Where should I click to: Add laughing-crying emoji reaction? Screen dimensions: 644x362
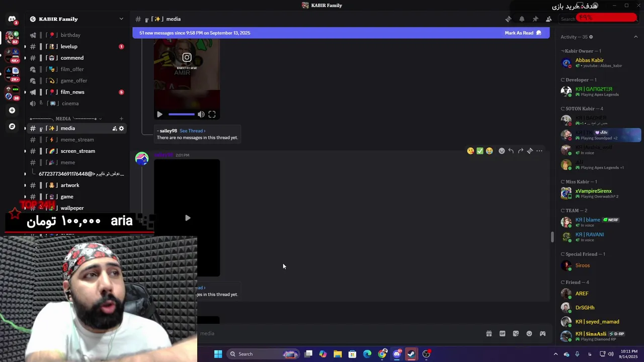(490, 151)
